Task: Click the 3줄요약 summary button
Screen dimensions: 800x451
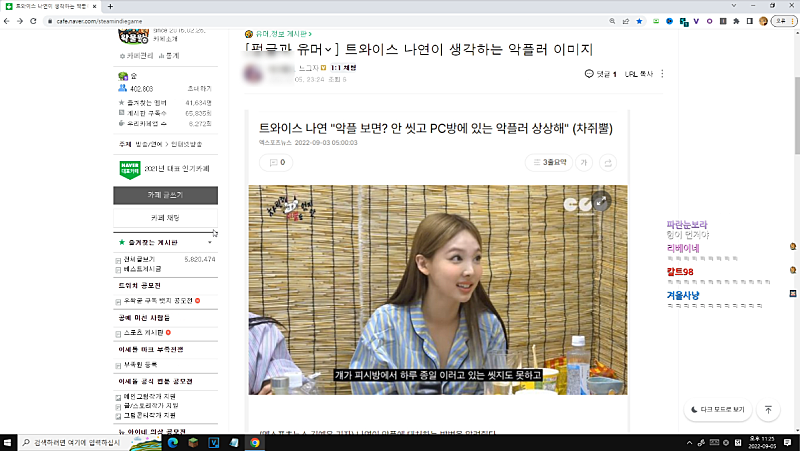Action: tap(548, 162)
